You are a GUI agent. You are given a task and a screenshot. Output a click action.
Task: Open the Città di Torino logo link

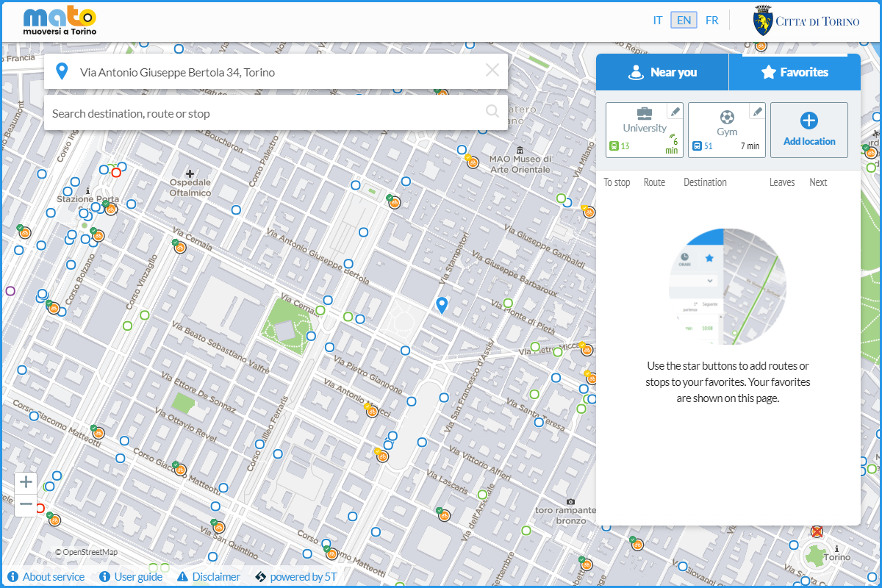point(806,21)
